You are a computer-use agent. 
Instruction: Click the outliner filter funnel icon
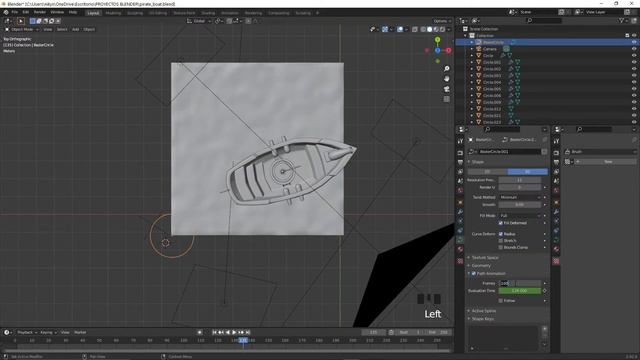click(621, 20)
